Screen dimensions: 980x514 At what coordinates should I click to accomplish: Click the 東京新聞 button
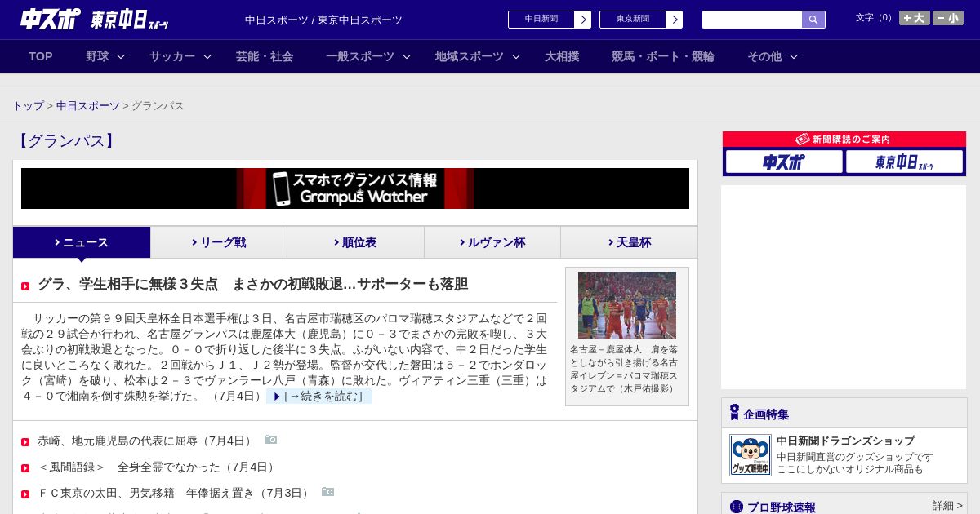tap(633, 20)
